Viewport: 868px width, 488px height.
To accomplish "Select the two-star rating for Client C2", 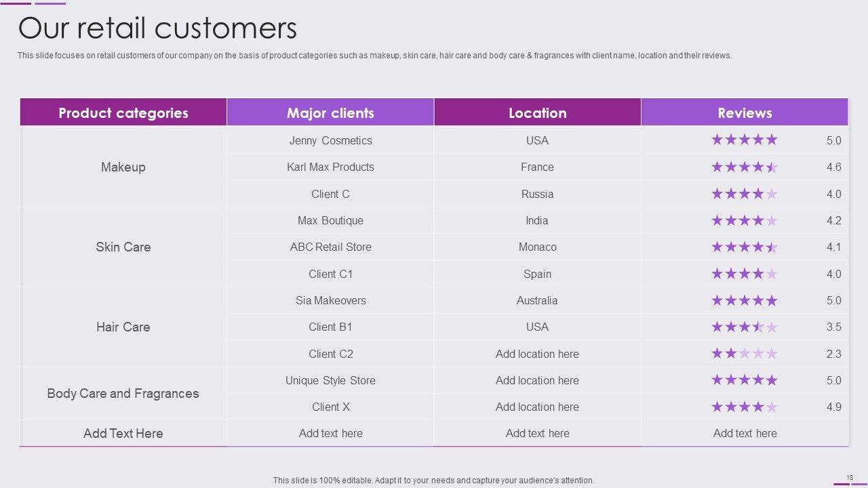I will (x=744, y=354).
